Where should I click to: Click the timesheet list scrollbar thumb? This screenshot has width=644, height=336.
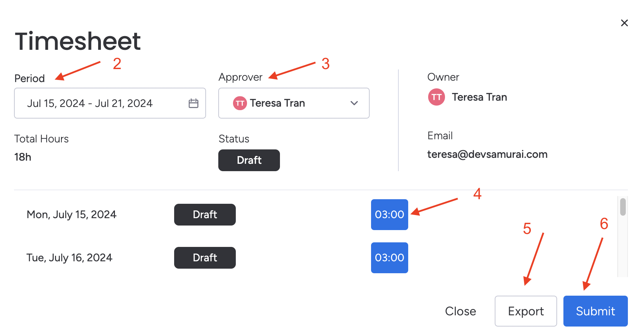pos(623,207)
